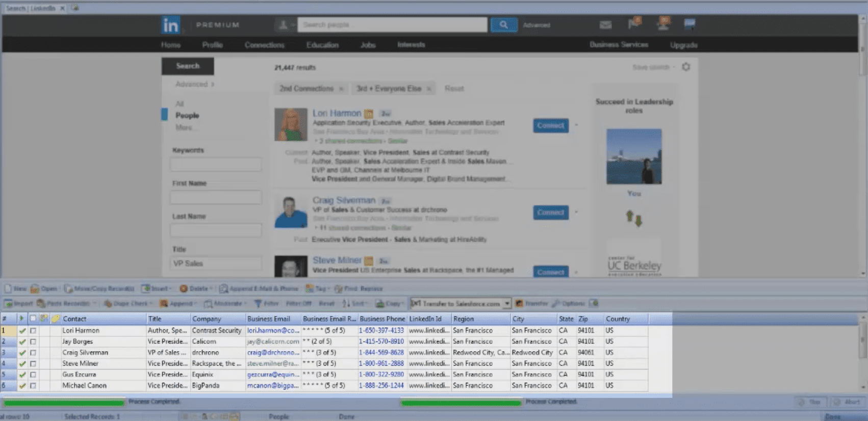The height and width of the screenshot is (421, 868).
Task: Open Lori Harmon profile link
Action: (x=337, y=113)
